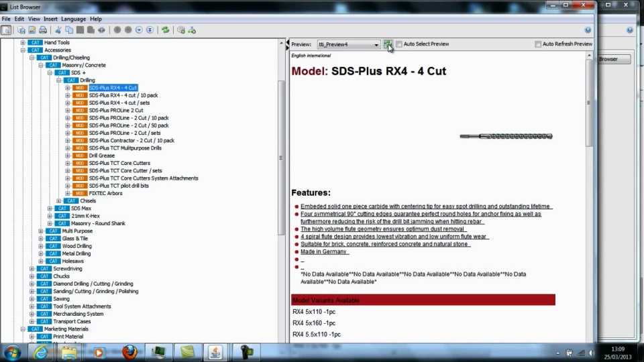Click the preview panel vertical scrollbar thumb
Image resolution: width=644 pixels, height=362 pixels.
click(589, 103)
